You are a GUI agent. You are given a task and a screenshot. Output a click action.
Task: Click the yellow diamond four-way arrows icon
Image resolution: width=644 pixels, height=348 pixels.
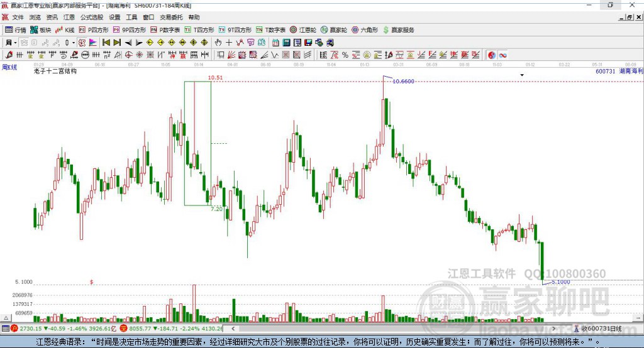click(194, 43)
